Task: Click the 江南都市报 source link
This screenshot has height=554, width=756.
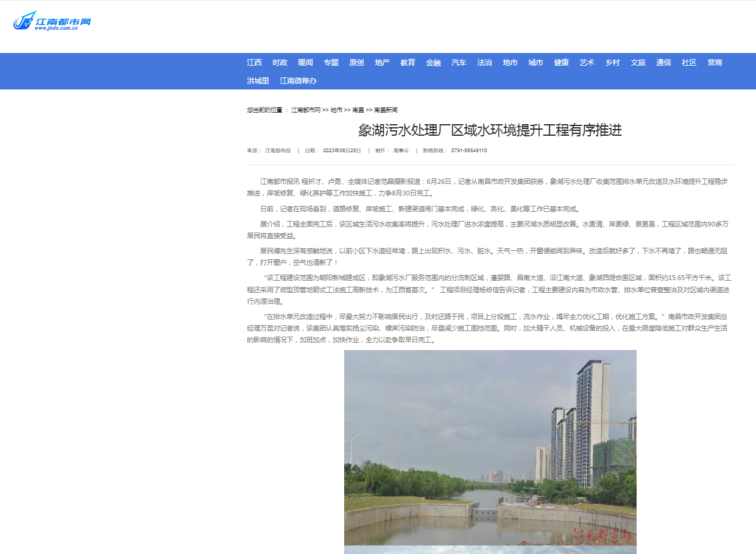Action: click(x=278, y=150)
